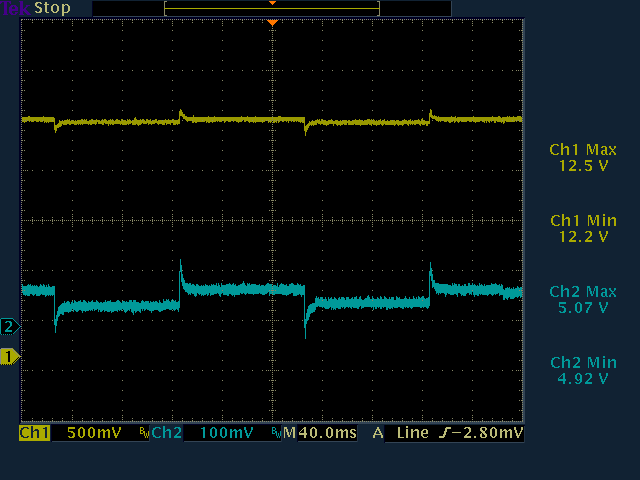Toggle the highlighted Ch1 channel label
640x480 pixels.
(34, 434)
